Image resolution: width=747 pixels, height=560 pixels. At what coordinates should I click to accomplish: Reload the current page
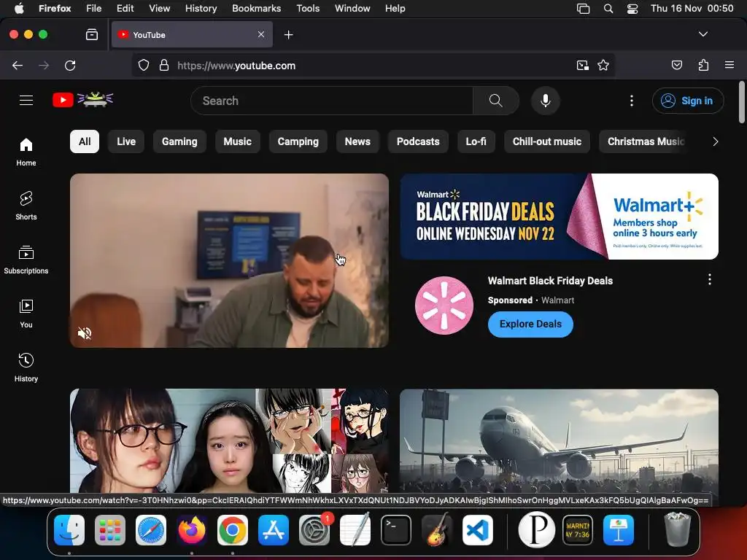[70, 65]
